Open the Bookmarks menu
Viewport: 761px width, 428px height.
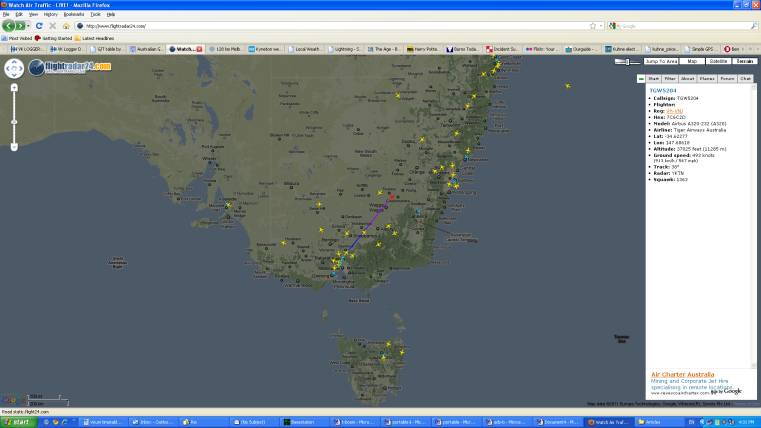click(74, 15)
